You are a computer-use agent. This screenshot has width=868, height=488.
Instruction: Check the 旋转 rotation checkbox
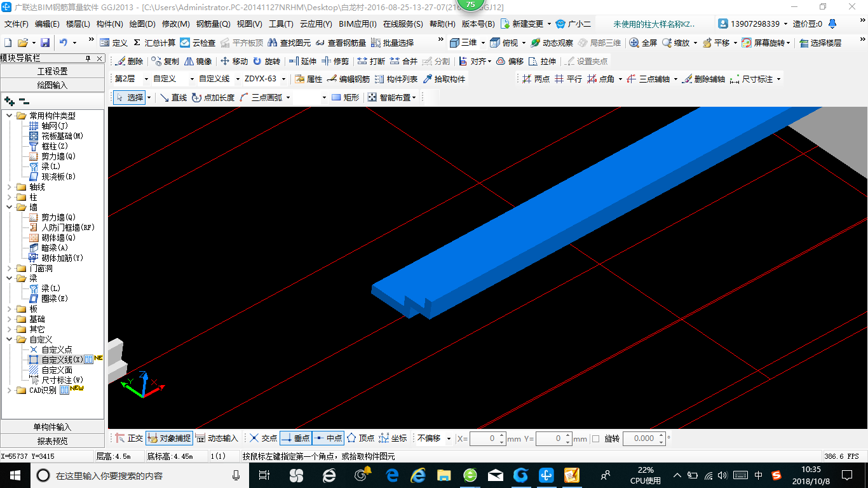(x=595, y=438)
